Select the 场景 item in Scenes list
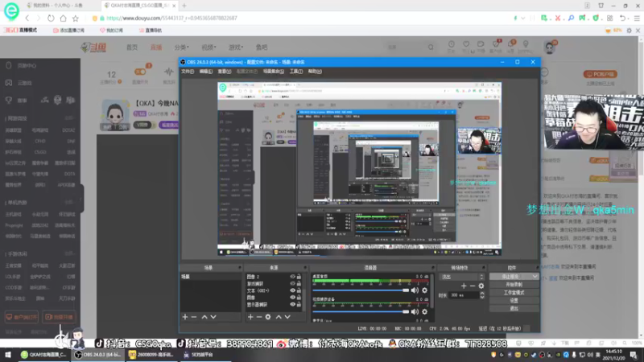 tap(211, 277)
